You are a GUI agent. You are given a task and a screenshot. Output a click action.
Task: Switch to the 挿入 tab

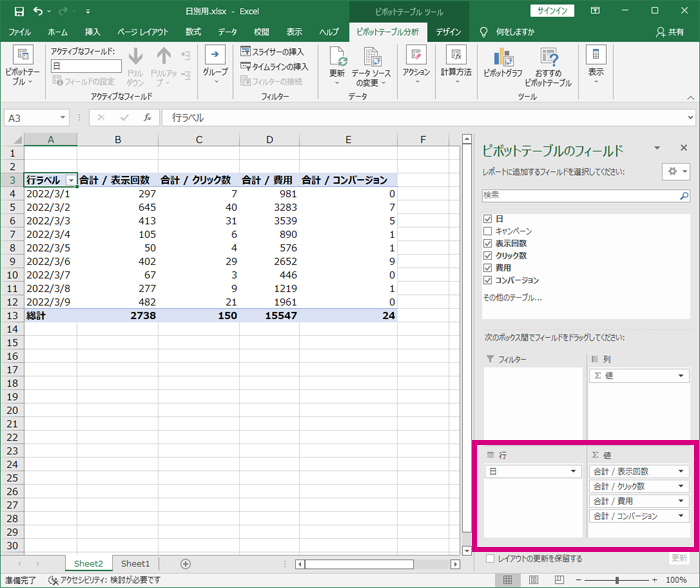92,32
